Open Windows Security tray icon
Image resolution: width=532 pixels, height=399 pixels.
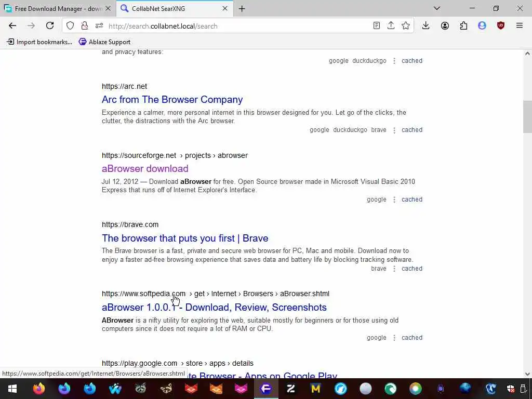(511, 389)
